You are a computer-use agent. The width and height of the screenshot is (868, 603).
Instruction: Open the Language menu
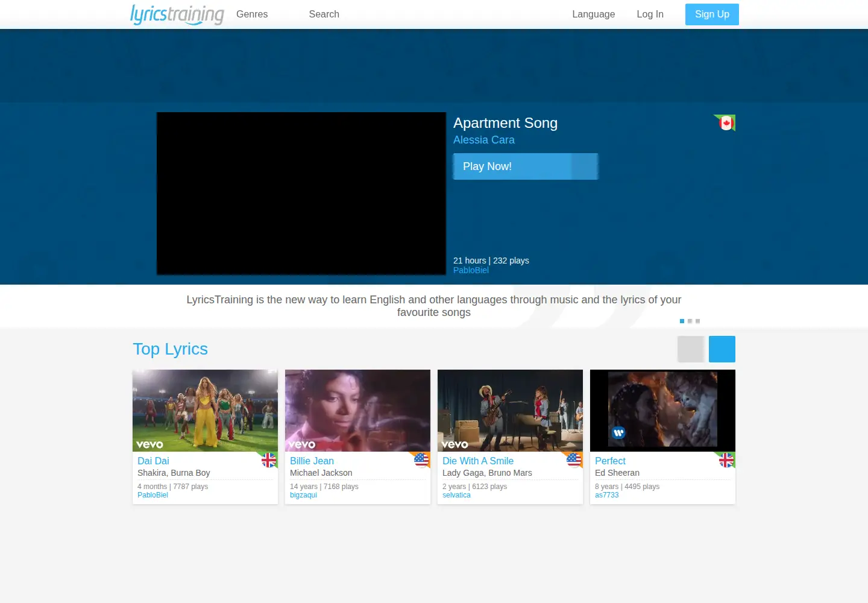(x=594, y=14)
